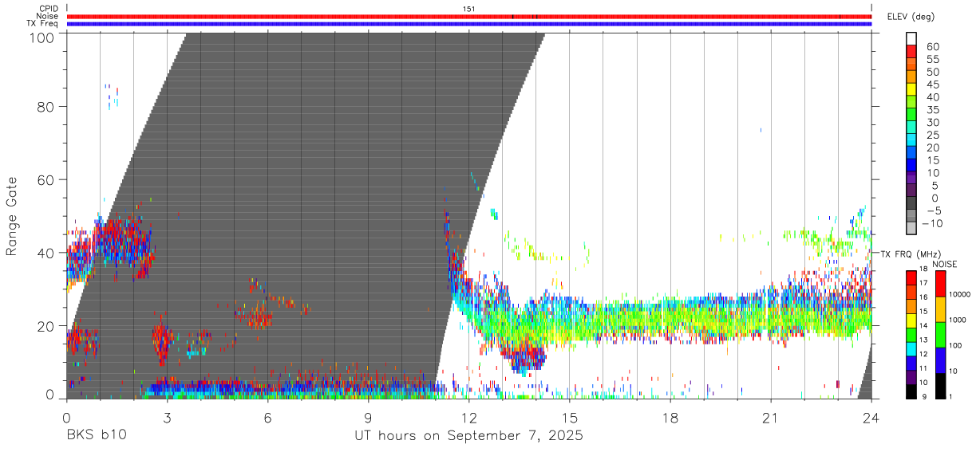The image size is (980, 452).
Task: Click the 3 tick on the UT hours axis
Action: 167,418
